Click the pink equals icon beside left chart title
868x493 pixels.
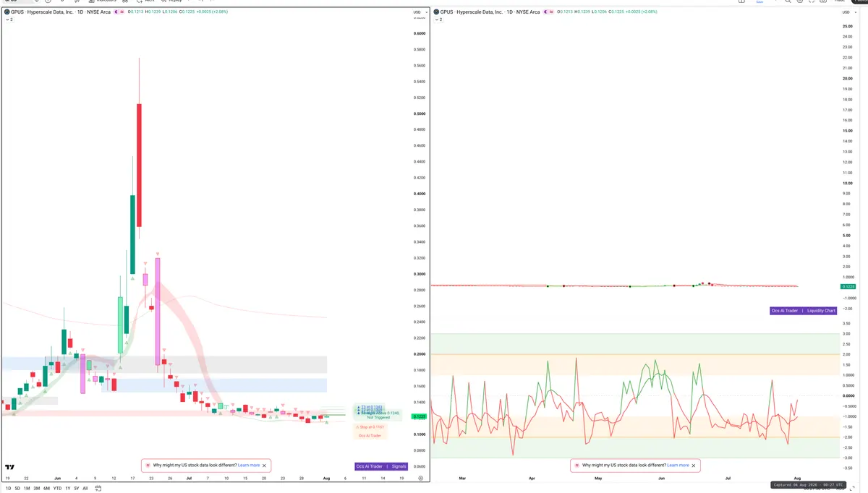(x=122, y=12)
